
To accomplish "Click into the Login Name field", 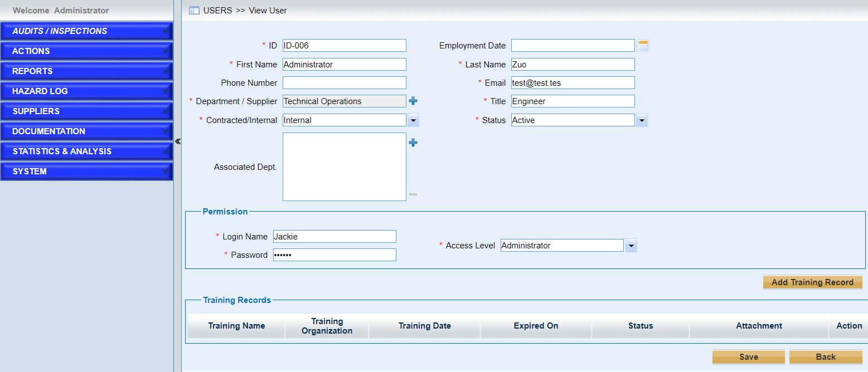I will click(334, 237).
